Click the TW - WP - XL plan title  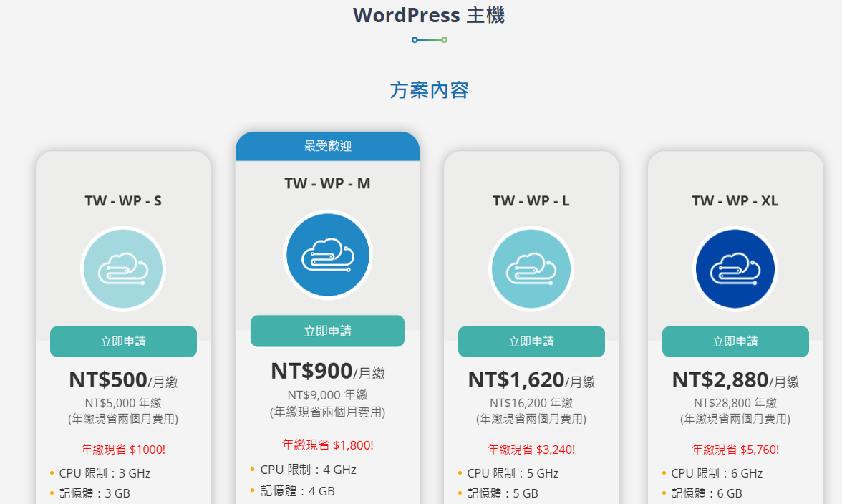[x=735, y=200]
